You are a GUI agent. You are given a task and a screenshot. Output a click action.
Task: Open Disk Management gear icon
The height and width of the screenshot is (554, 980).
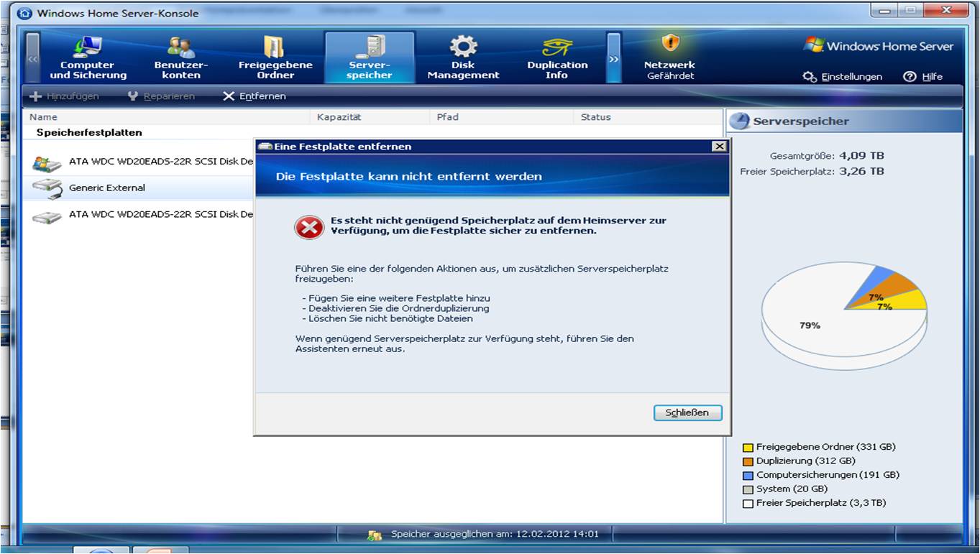[463, 47]
